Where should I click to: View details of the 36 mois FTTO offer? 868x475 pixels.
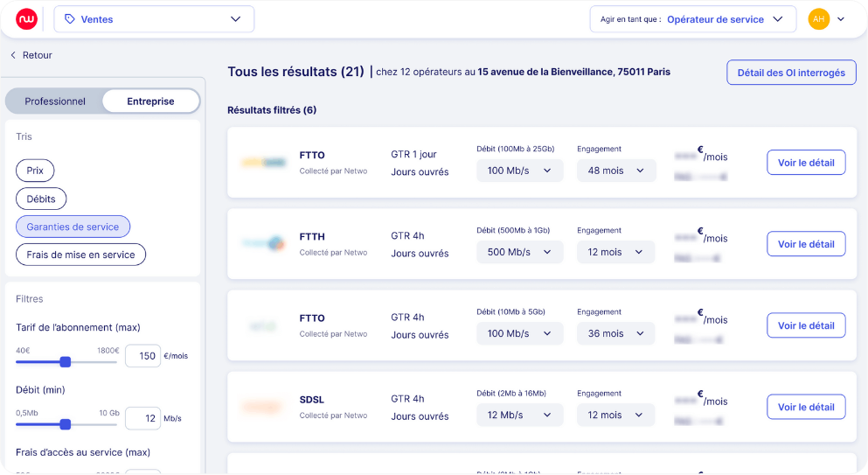[806, 325]
